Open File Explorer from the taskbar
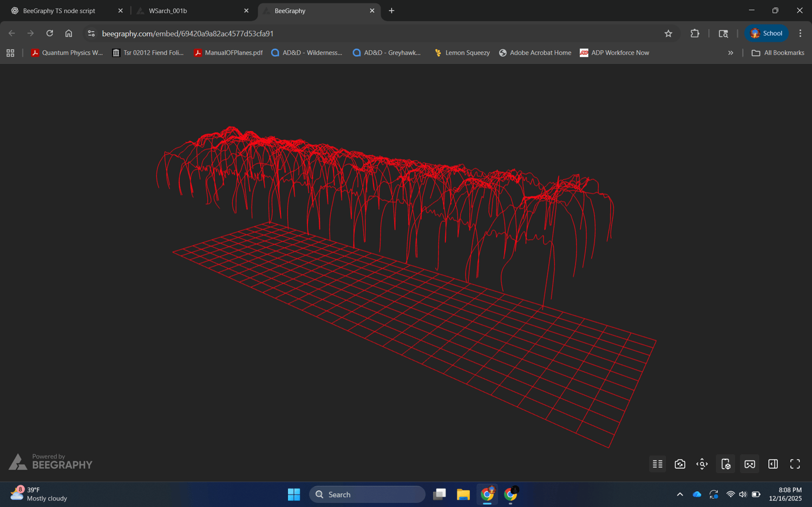Screen dimensions: 812x507 tap(463, 495)
